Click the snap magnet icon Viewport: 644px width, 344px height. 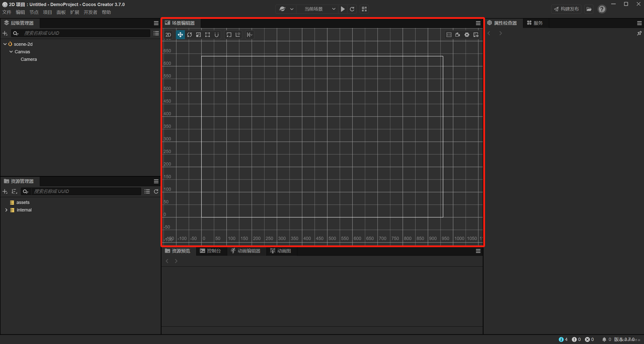[217, 35]
